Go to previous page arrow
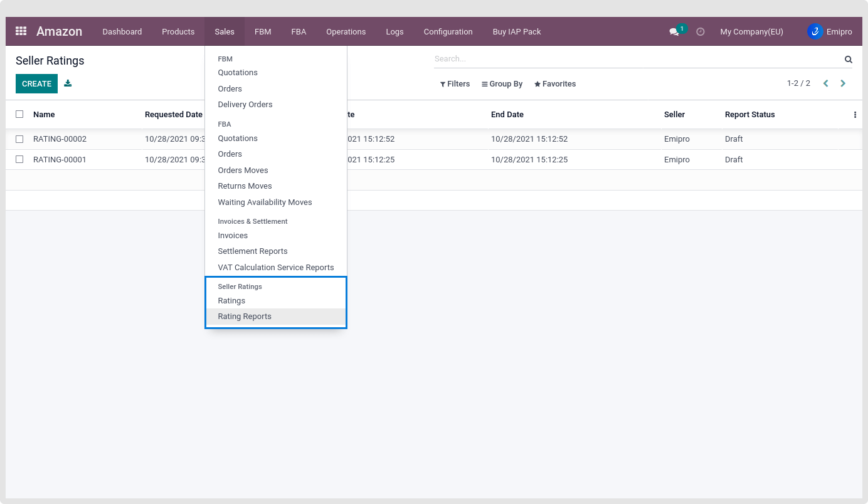 point(825,83)
